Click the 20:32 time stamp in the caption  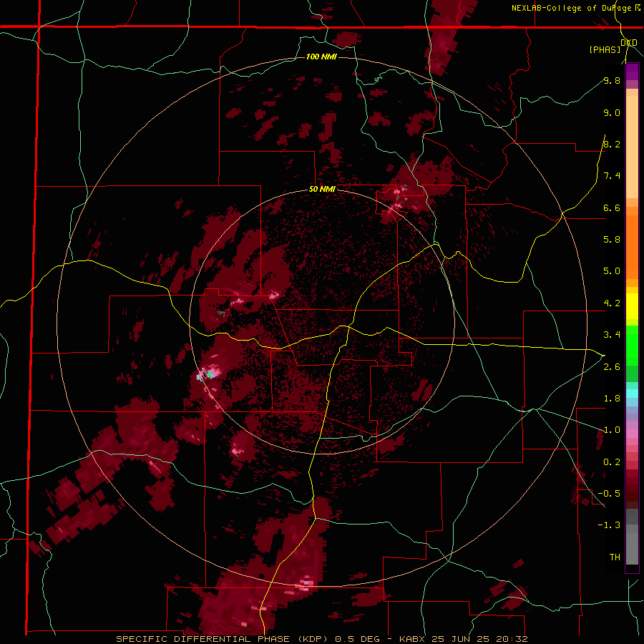[x=512, y=639]
